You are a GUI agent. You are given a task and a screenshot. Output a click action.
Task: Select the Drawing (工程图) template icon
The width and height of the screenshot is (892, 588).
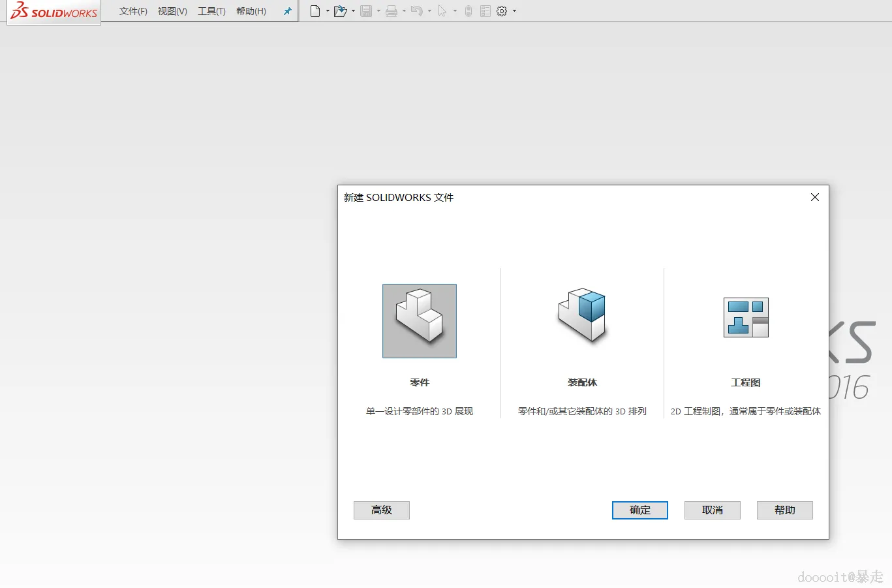746,318
